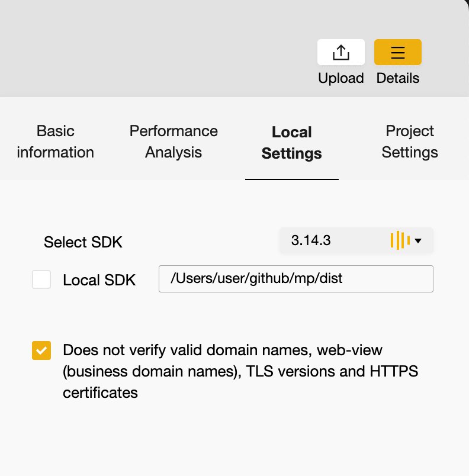
Task: Open the Details hamburger menu icon
Action: click(x=398, y=52)
